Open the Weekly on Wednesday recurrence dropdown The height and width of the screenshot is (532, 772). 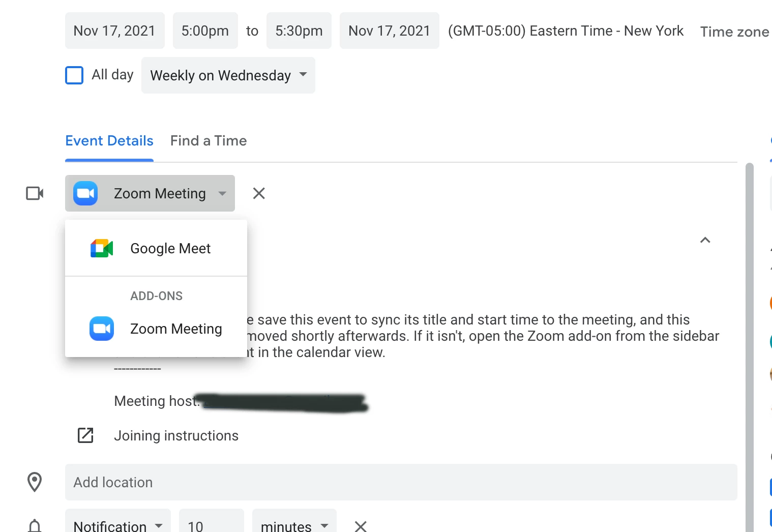(x=228, y=75)
